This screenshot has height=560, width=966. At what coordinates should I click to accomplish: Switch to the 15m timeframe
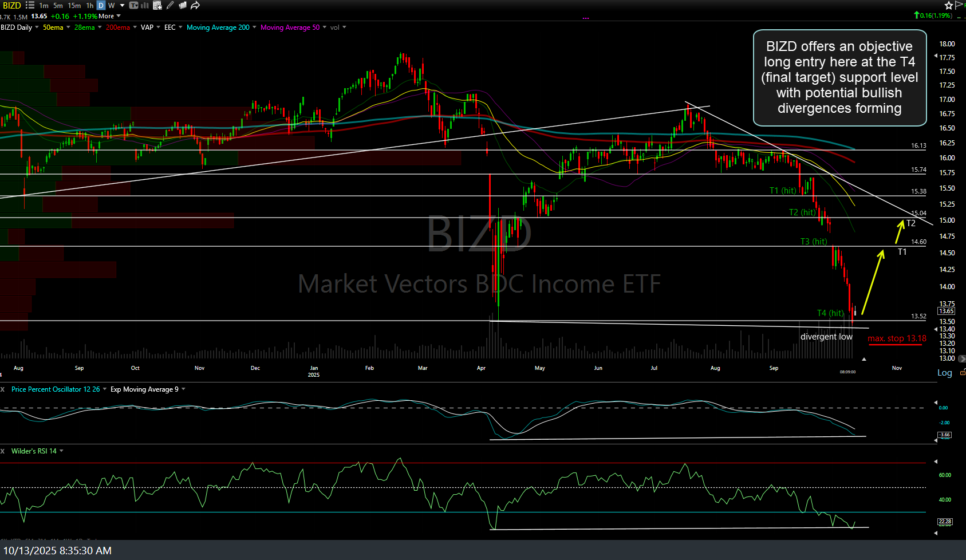(x=74, y=5)
